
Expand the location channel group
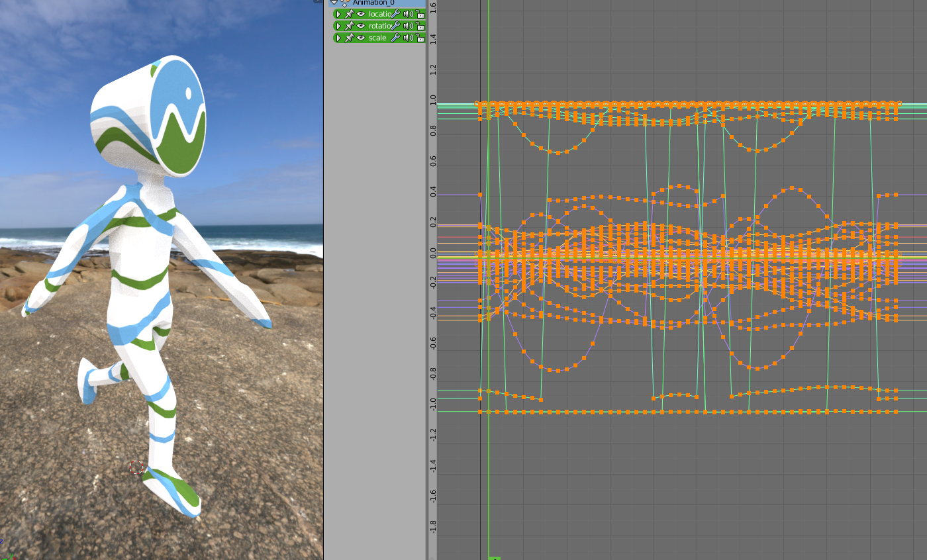click(338, 14)
